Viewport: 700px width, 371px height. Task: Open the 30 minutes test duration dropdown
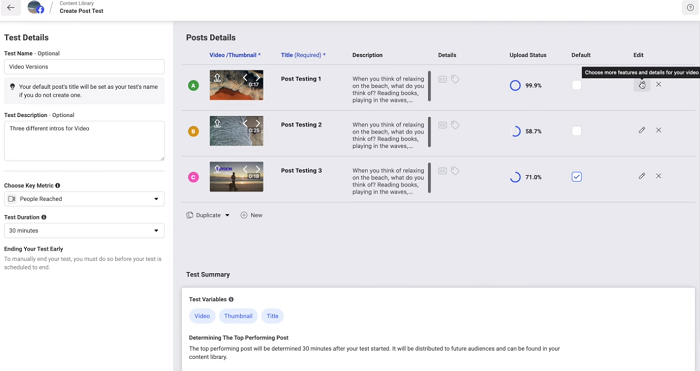(x=84, y=230)
